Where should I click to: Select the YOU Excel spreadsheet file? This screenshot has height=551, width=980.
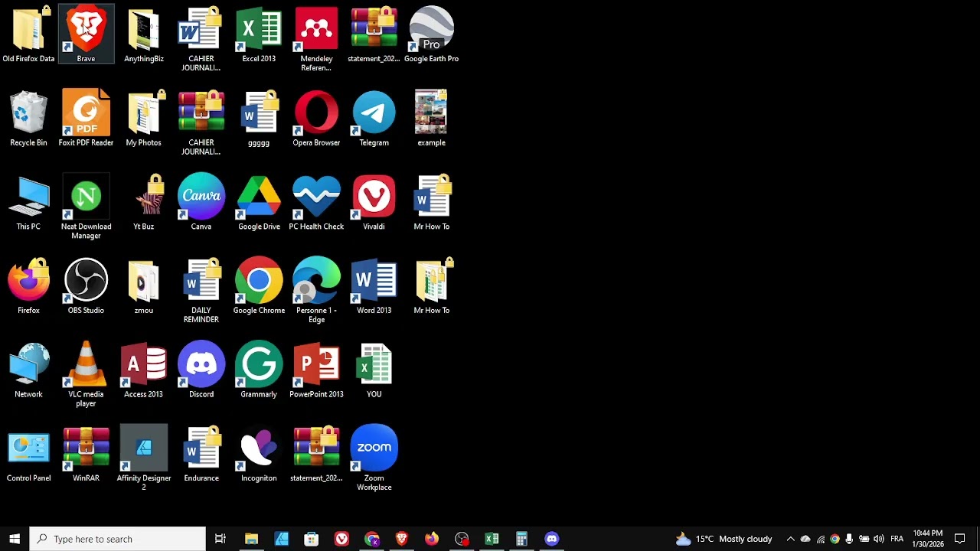[374, 371]
